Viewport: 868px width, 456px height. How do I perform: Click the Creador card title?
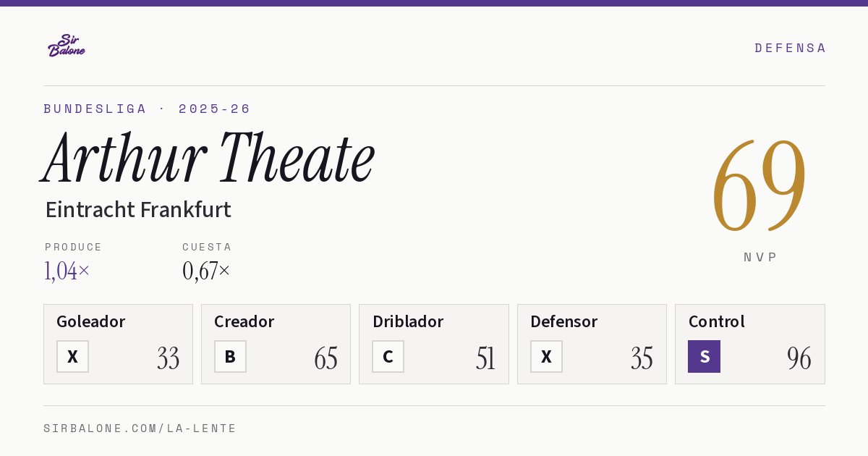244,321
